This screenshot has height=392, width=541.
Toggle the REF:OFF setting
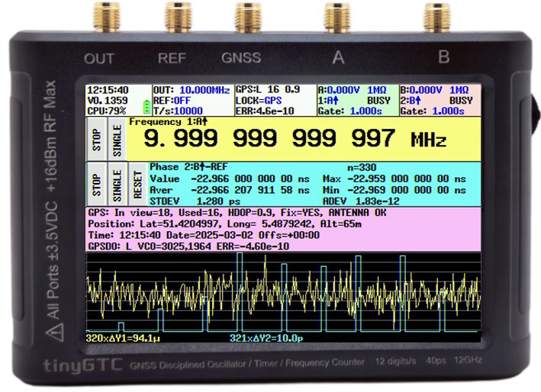(172, 100)
